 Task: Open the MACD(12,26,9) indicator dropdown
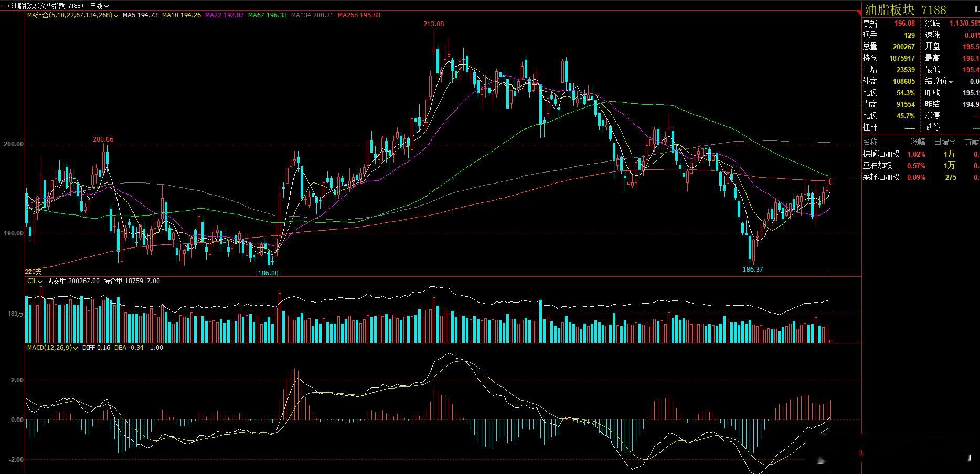[x=53, y=348]
